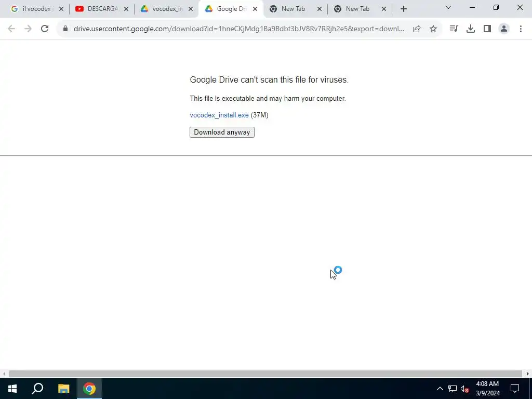Bookmark this page with star icon
The image size is (532, 399).
point(433,29)
